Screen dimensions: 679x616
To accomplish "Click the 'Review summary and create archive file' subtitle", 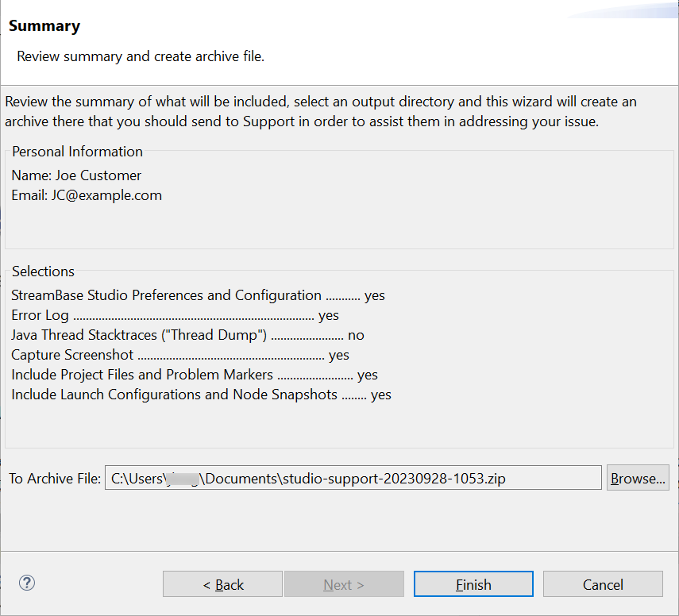I will [x=141, y=57].
